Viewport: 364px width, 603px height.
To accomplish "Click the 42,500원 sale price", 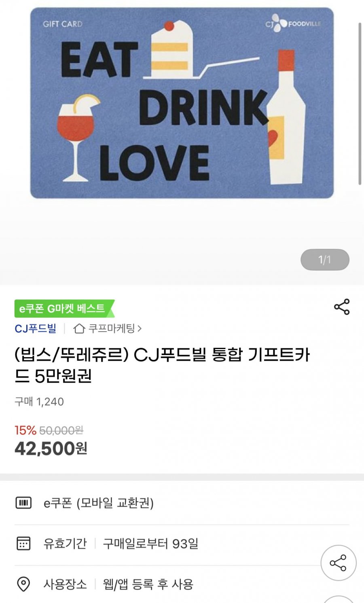I will click(x=51, y=449).
